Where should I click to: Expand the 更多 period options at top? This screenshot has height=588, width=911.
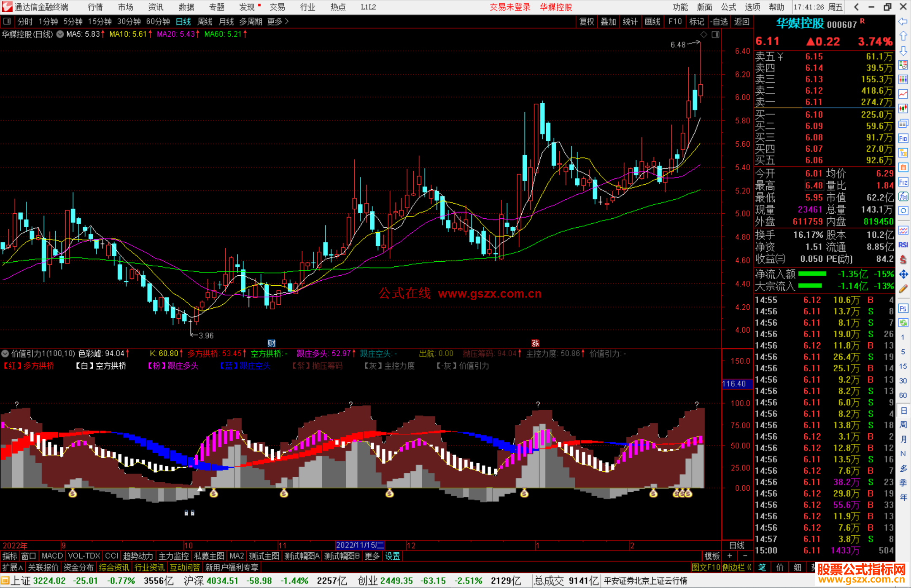coord(278,21)
